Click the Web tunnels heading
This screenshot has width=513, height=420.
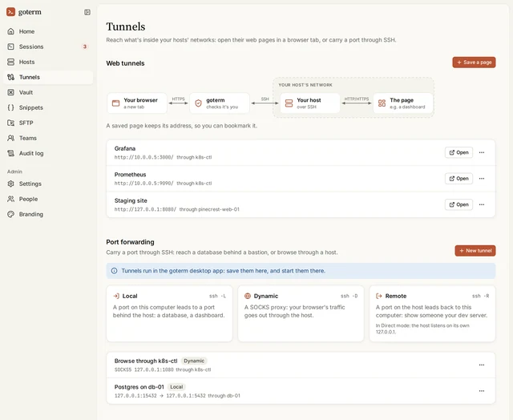tap(125, 63)
